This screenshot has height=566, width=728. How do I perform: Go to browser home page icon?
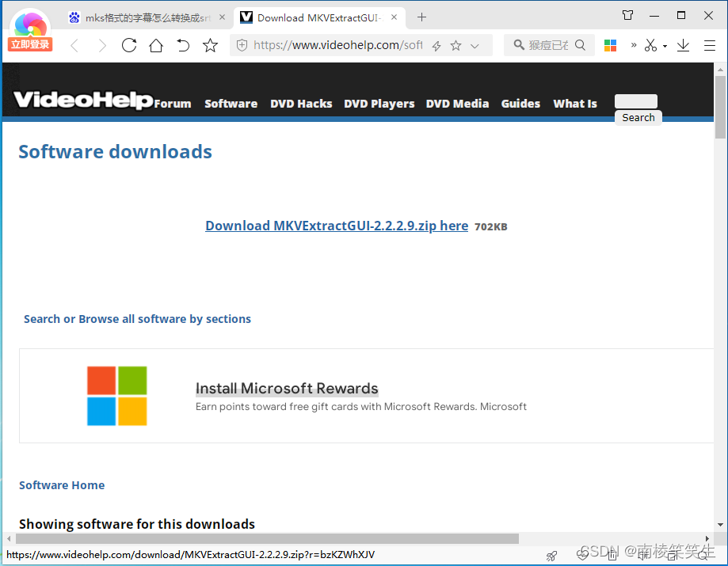156,45
